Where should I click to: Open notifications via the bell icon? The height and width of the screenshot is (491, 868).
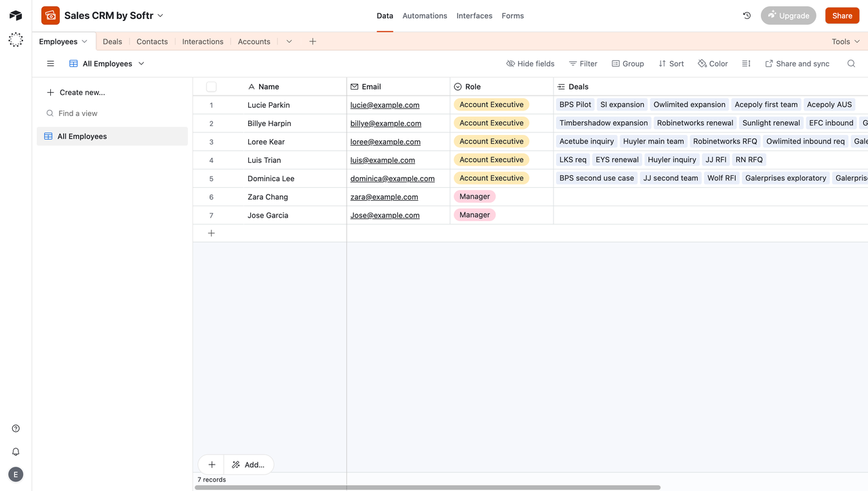(x=15, y=451)
